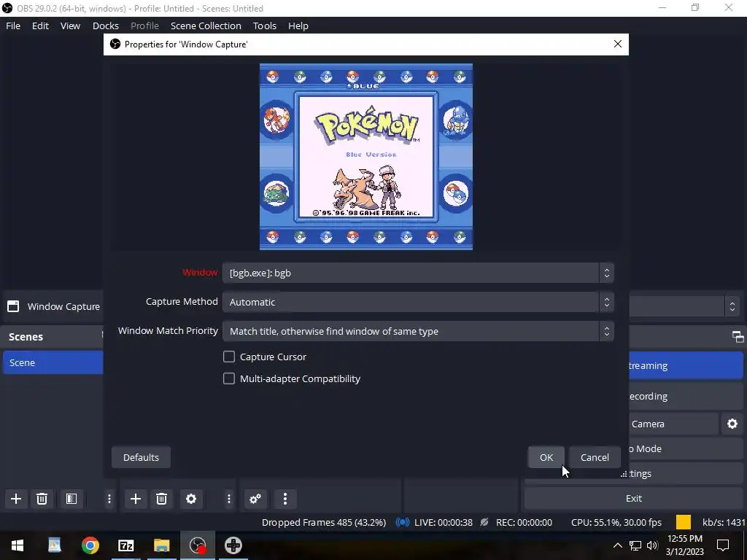Click OK to confirm properties
Screen dimensions: 747x560
click(546, 457)
